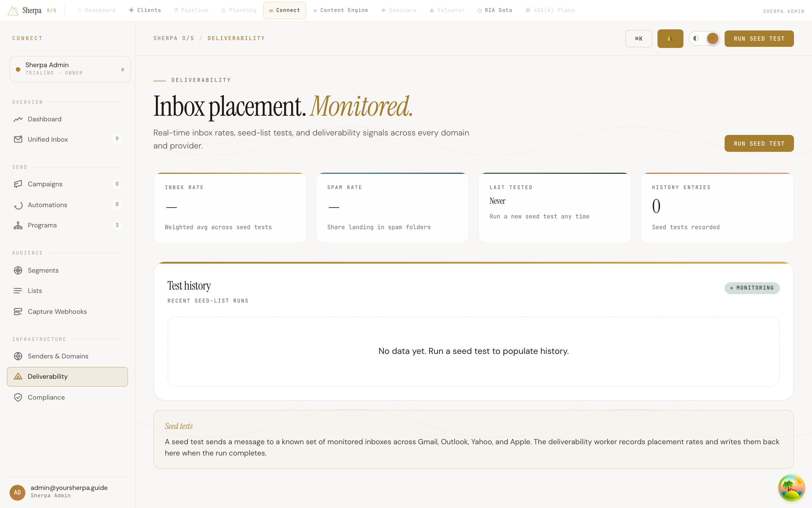
Task: Click the History Entries card
Action: pyautogui.click(x=717, y=208)
